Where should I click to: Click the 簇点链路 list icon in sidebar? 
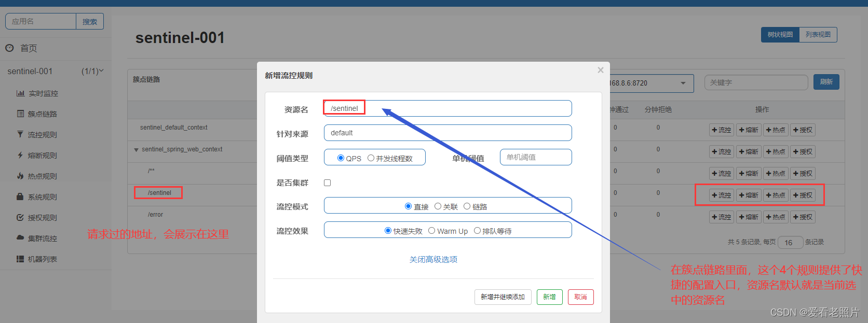click(20, 114)
